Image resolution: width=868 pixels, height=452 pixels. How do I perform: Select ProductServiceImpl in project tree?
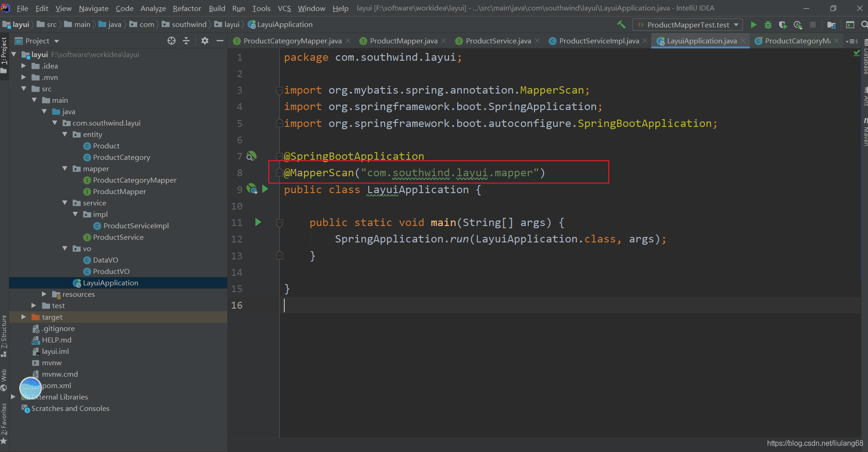[x=136, y=226]
